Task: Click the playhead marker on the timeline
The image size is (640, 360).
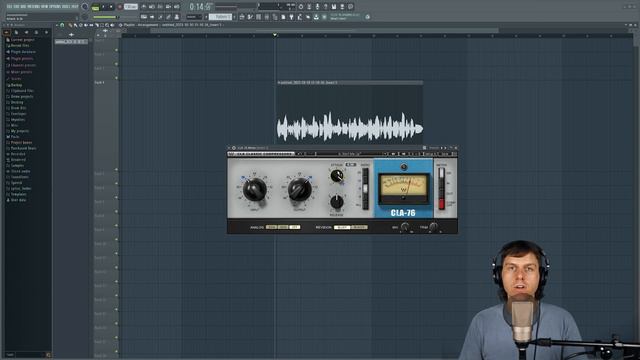Action: point(275,35)
